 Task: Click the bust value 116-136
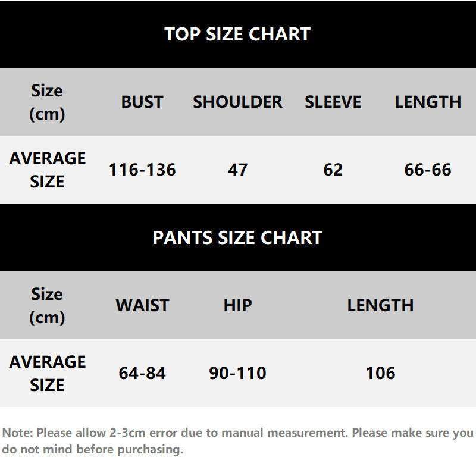tap(142, 170)
